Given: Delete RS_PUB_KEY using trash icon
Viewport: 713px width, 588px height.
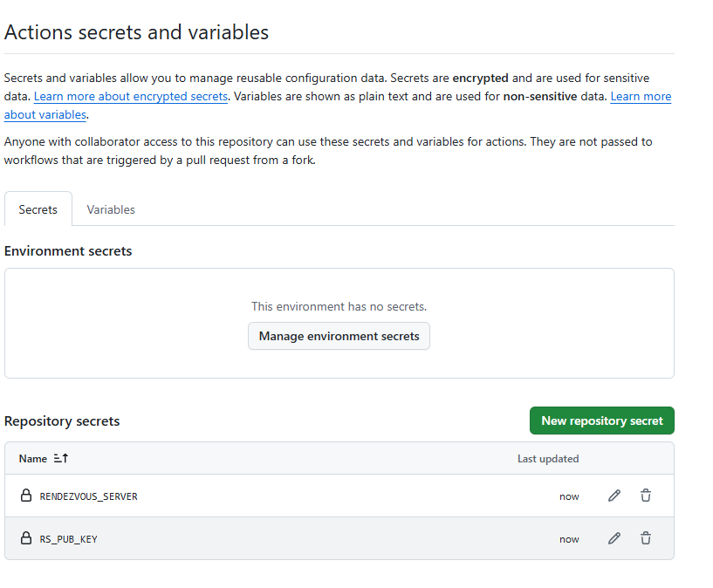Looking at the screenshot, I should click(646, 538).
